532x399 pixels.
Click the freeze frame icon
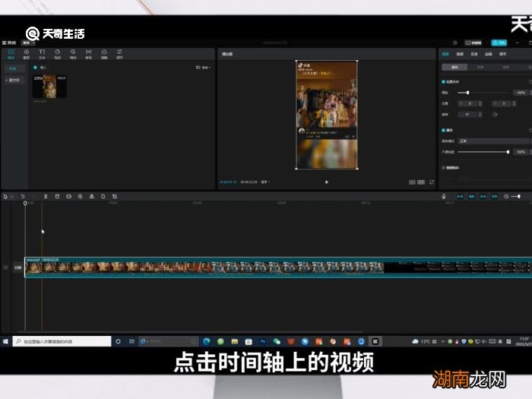pyautogui.click(x=68, y=196)
